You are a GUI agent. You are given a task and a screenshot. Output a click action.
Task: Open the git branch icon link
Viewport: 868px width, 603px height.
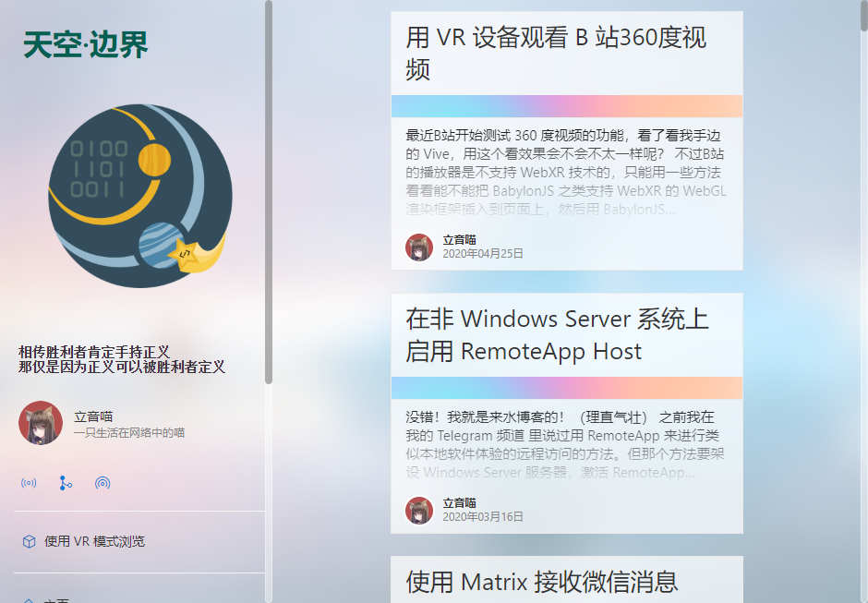tap(66, 483)
